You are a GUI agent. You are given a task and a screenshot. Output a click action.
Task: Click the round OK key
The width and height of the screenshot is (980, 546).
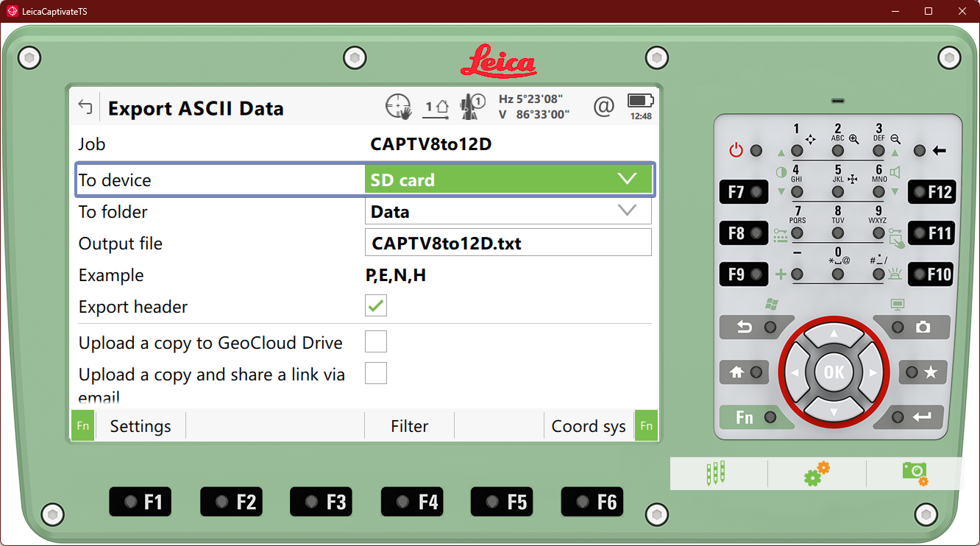coord(834,372)
